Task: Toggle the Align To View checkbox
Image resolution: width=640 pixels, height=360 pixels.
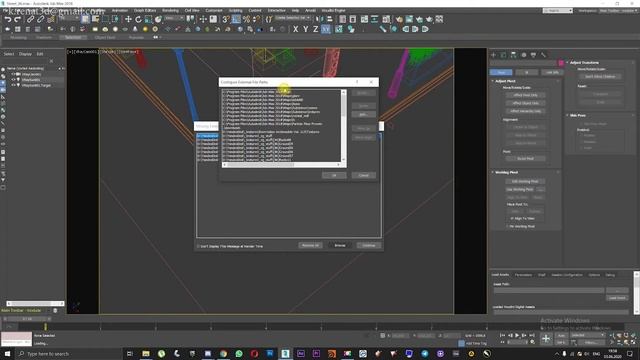Action: 512,218
